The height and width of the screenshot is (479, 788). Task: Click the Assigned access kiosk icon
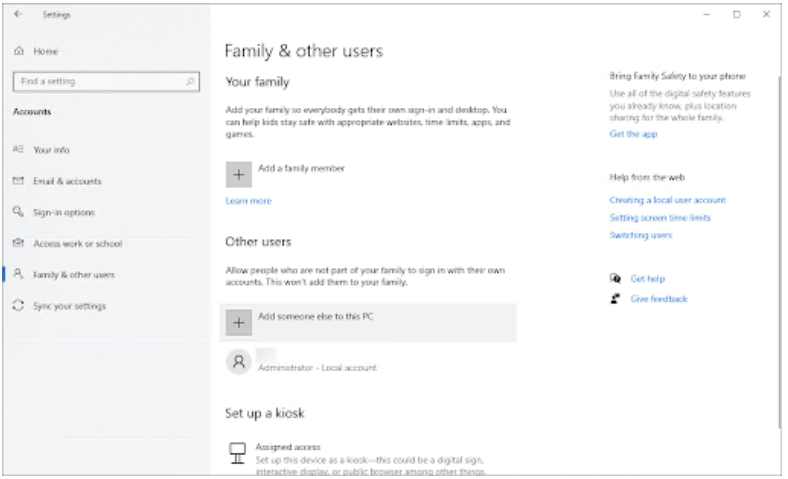coord(238,452)
